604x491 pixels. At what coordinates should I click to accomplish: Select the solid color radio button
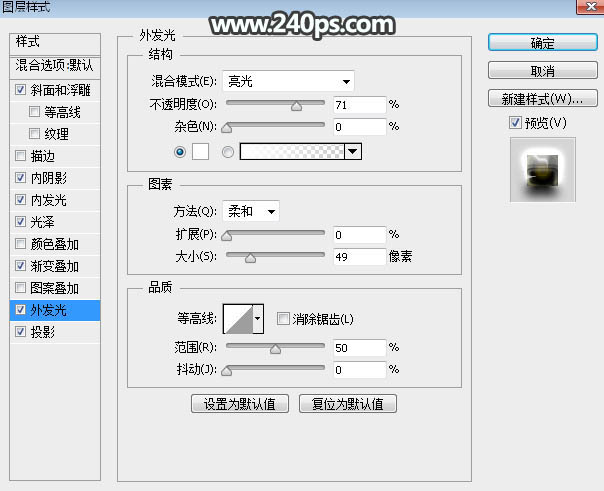click(x=180, y=152)
